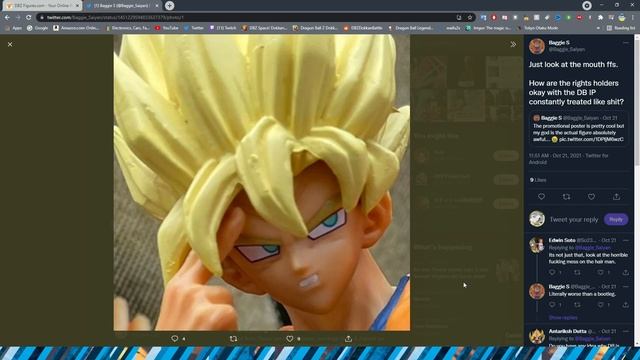Image resolution: width=640 pixels, height=360 pixels.
Task: Retweet 'Literally worse than a bootleg' comment
Action: pyautogui.click(x=577, y=304)
